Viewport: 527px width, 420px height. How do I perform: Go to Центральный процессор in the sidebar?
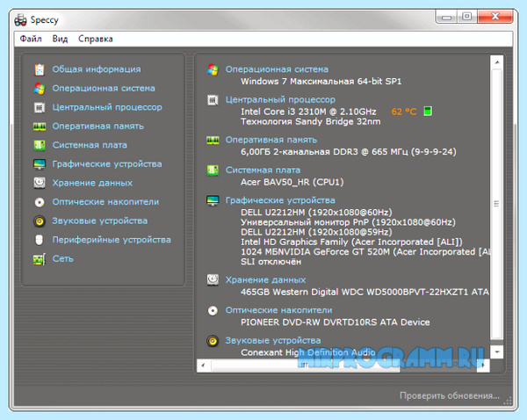pyautogui.click(x=107, y=107)
